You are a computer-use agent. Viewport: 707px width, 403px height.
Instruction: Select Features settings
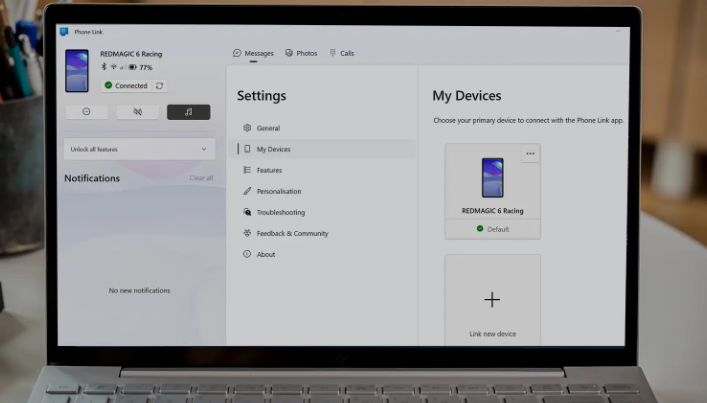(322, 170)
